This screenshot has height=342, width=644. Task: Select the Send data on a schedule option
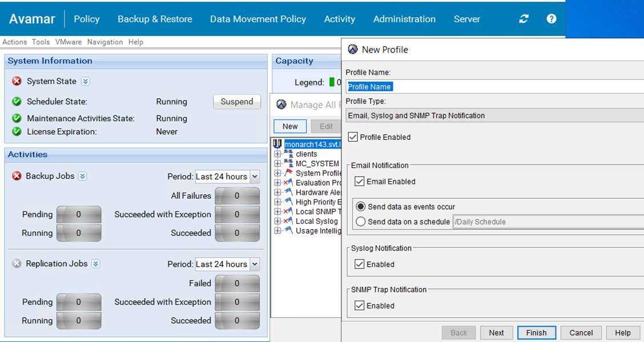[x=360, y=222]
